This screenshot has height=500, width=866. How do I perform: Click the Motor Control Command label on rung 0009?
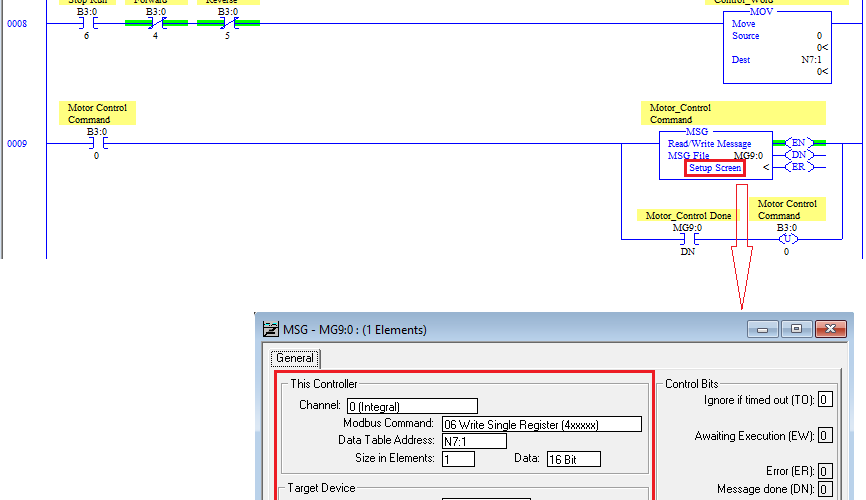pyautogui.click(x=97, y=113)
